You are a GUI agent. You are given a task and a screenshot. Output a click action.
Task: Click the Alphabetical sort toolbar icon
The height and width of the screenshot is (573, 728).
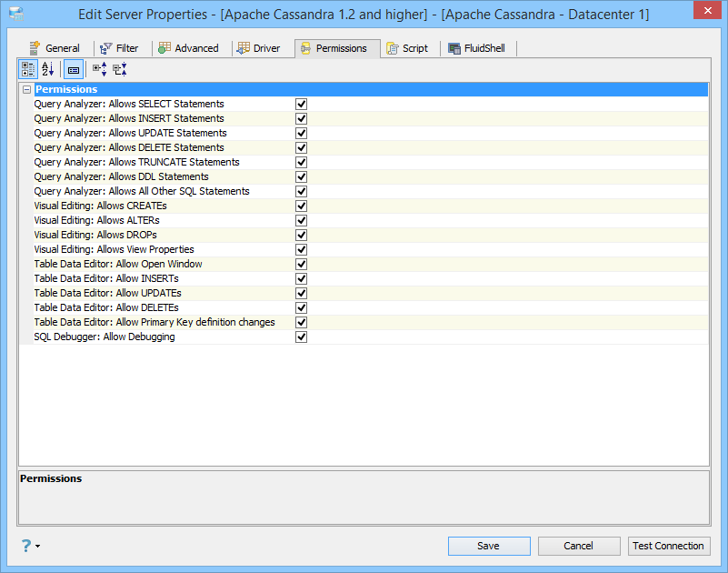48,70
